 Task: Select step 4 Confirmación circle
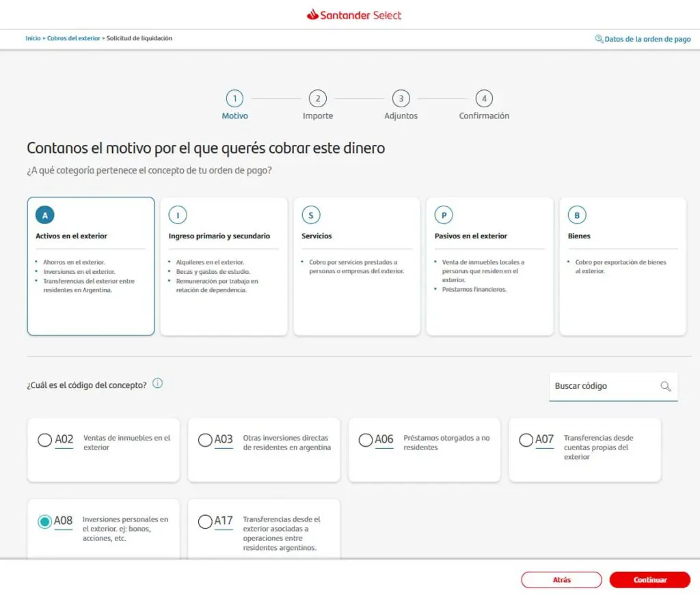(x=484, y=98)
